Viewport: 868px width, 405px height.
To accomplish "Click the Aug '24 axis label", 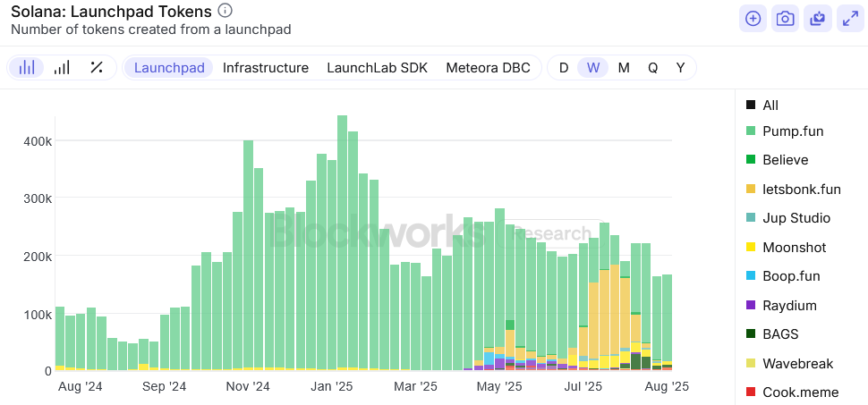I will tap(79, 386).
